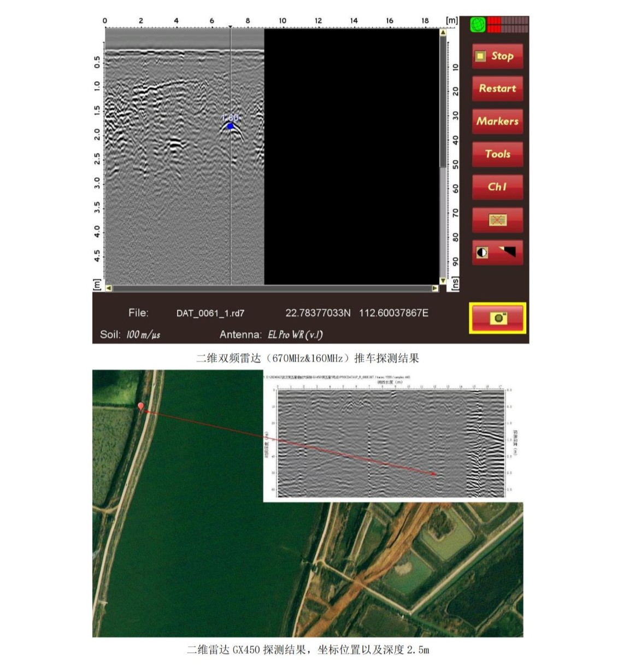Click horizontal scrollbar right arrow

[x=435, y=288]
